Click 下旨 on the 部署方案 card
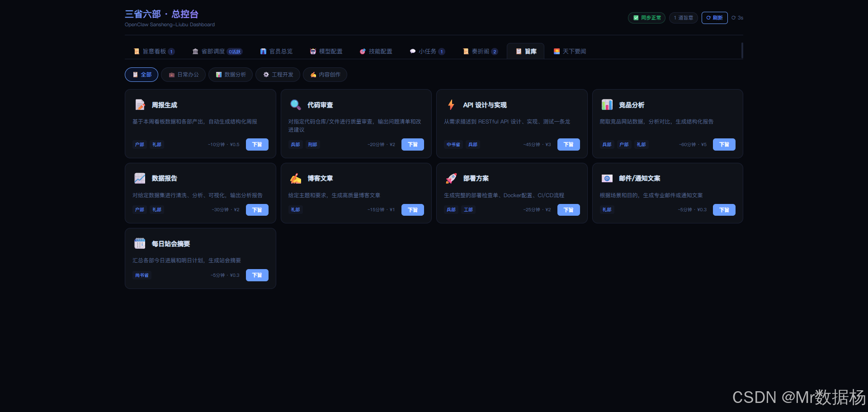The width and height of the screenshot is (868, 412). coord(569,210)
